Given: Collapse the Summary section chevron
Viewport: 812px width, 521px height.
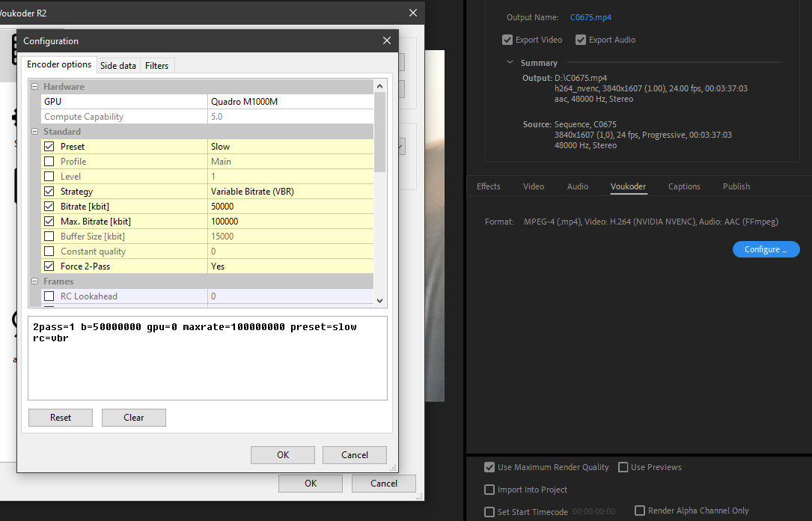Looking at the screenshot, I should (x=510, y=63).
